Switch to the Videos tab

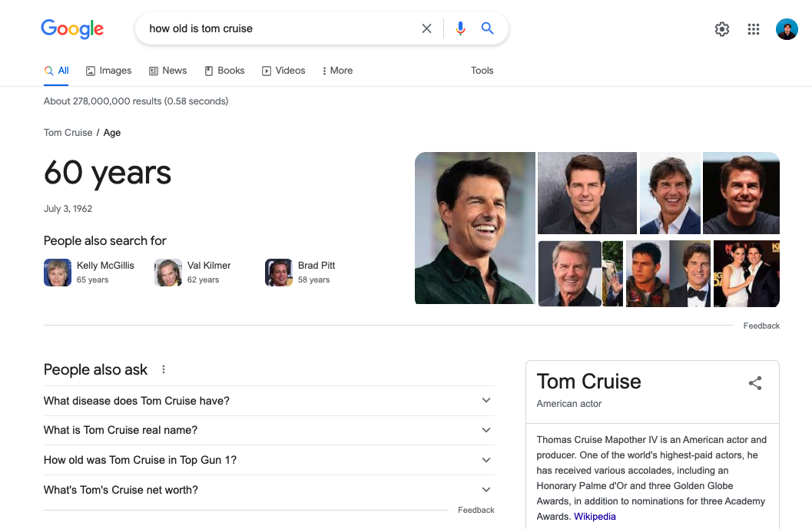tap(283, 71)
